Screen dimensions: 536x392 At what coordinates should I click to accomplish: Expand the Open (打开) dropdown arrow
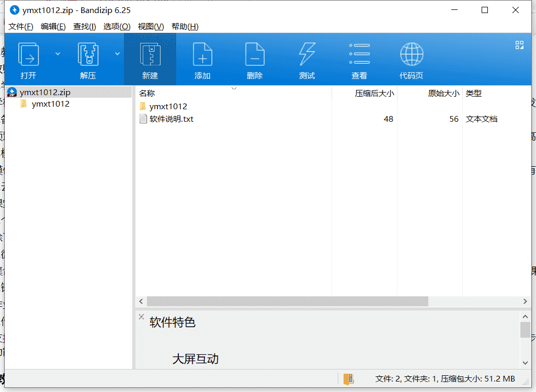58,54
